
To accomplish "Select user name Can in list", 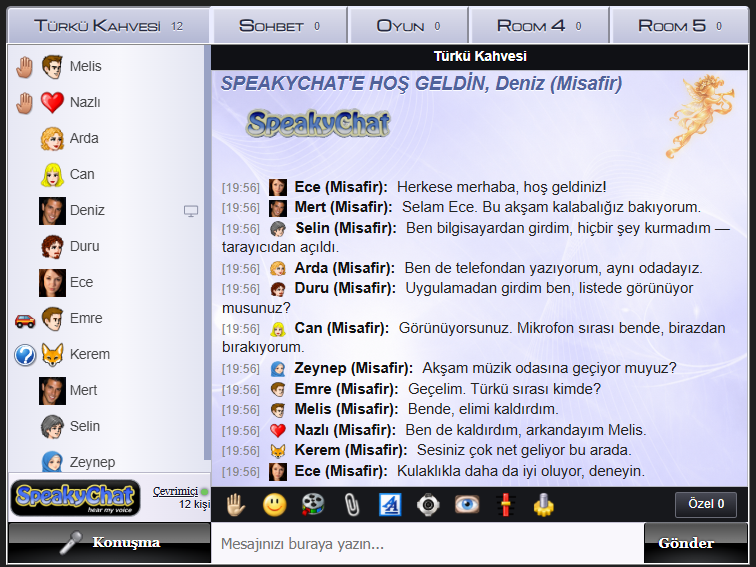I will [x=82, y=174].
